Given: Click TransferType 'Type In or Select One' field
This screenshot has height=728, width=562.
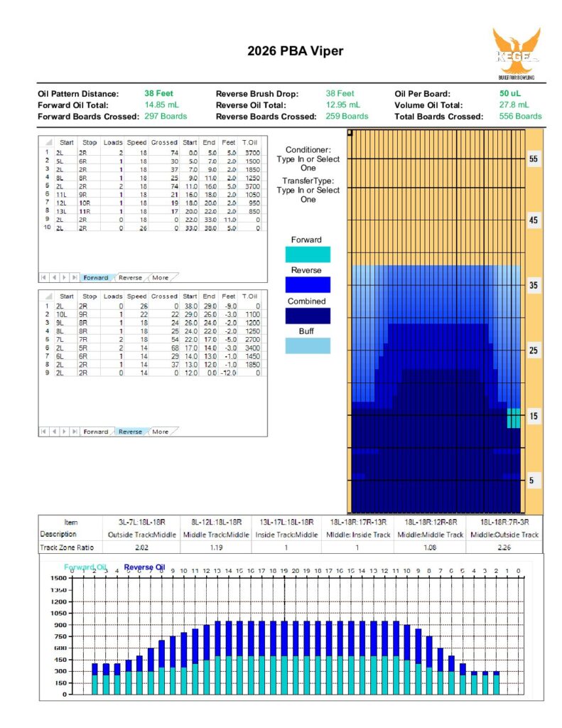Looking at the screenshot, I should 308,195.
